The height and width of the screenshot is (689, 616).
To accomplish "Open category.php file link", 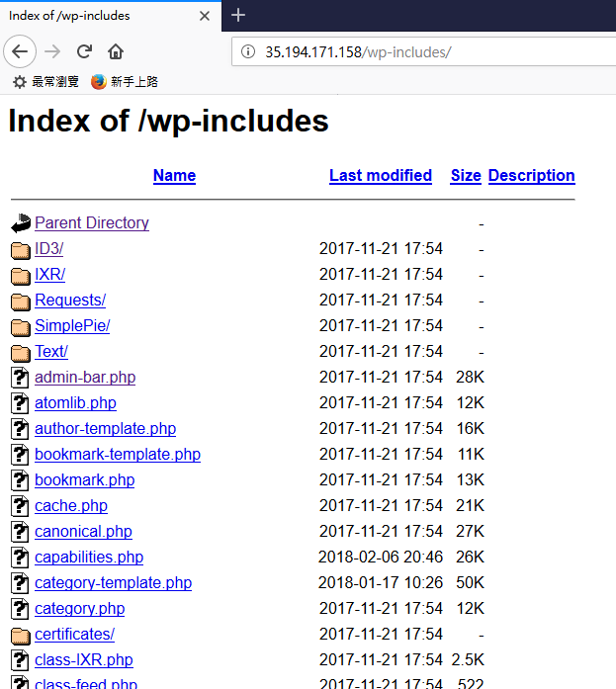I will click(x=80, y=609).
